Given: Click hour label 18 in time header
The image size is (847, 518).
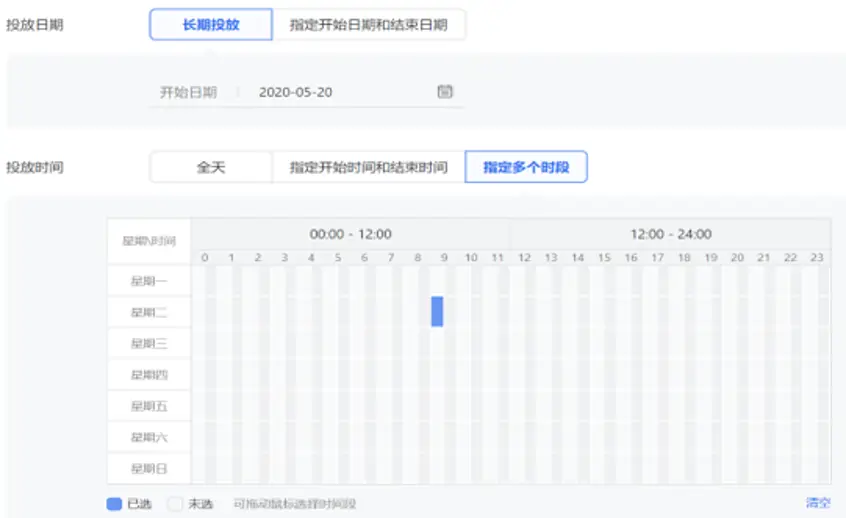Looking at the screenshot, I should (684, 258).
